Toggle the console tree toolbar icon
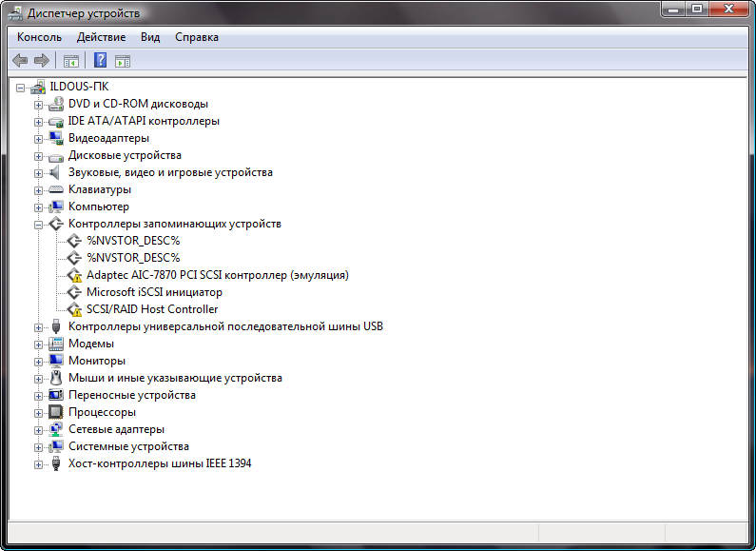The image size is (756, 551). coord(70,61)
